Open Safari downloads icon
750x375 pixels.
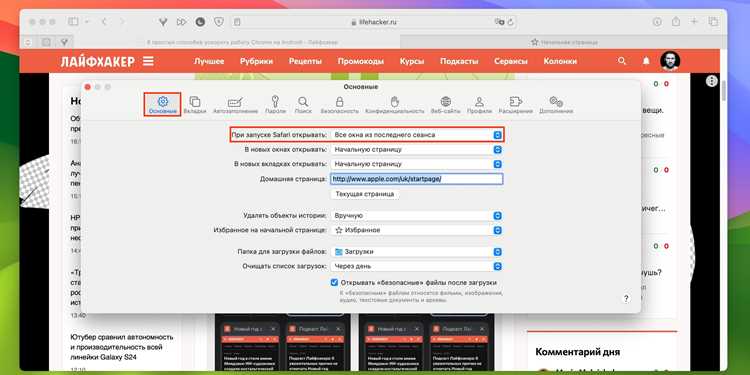coord(657,22)
